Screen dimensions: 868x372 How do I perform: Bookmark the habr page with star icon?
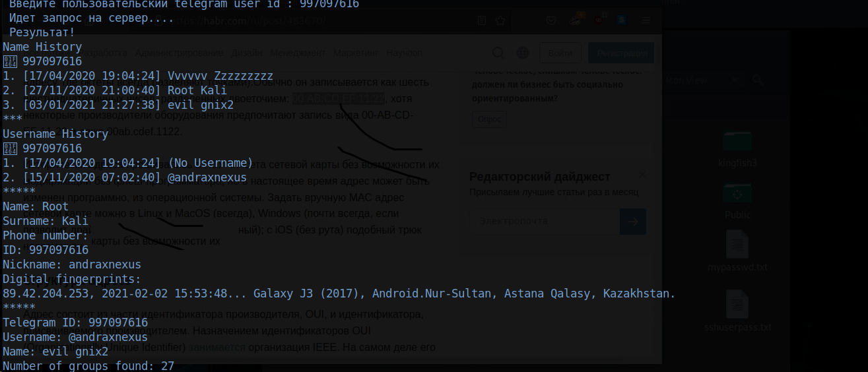pos(500,20)
